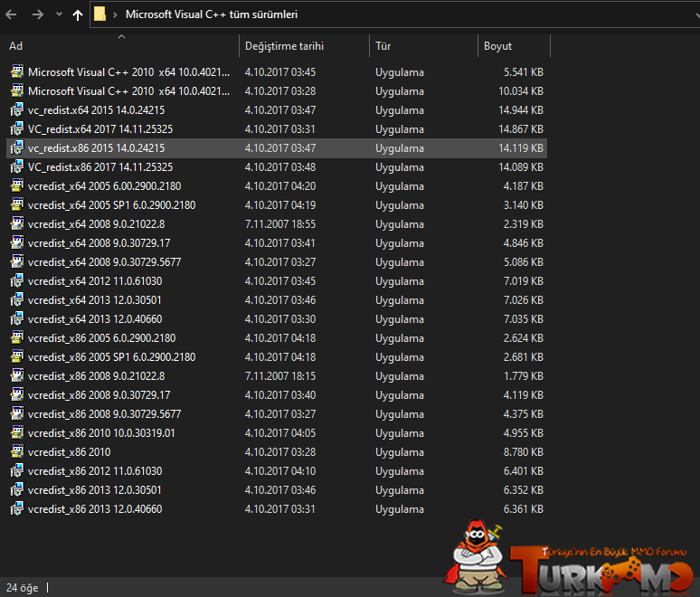Image resolution: width=700 pixels, height=597 pixels.
Task: Click icon of Microsoft Visual C++ 2010 x64 5.541 KB file
Action: coord(17,71)
